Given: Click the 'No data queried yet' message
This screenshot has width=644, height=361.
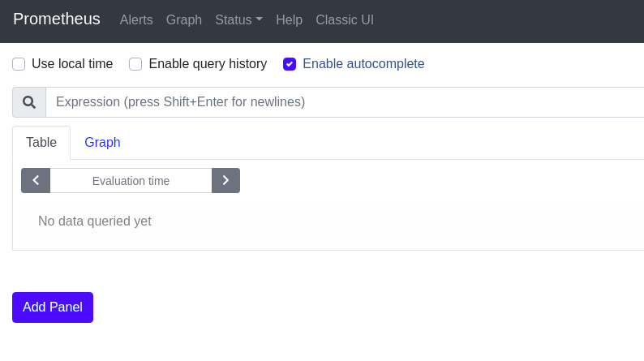Looking at the screenshot, I should pos(95,221).
